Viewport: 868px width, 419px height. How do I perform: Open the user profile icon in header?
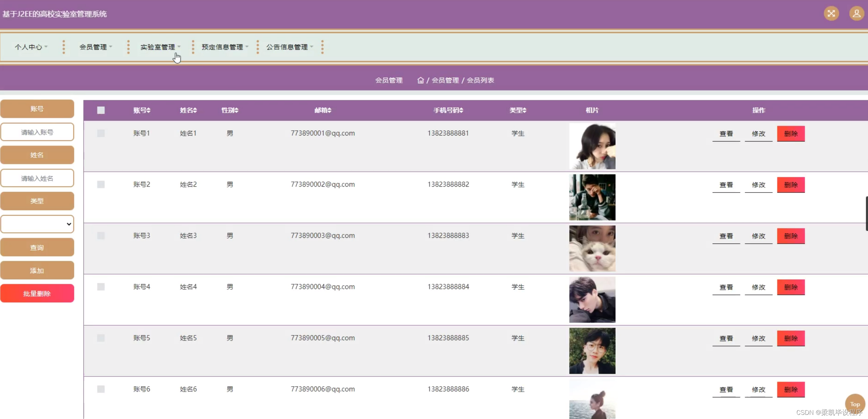(856, 13)
